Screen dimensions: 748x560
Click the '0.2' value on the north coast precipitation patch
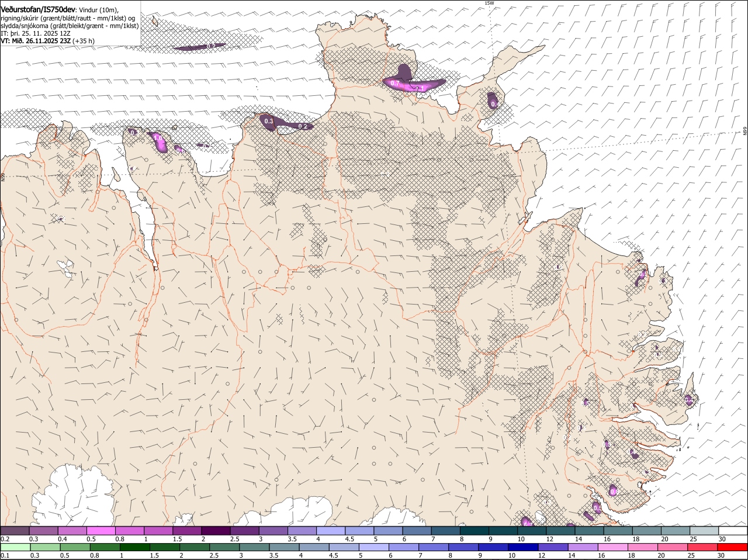(303, 126)
